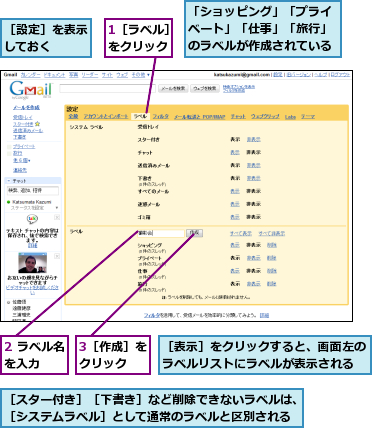
Task: Open the サイト link in top bar
Action: pos(107,75)
